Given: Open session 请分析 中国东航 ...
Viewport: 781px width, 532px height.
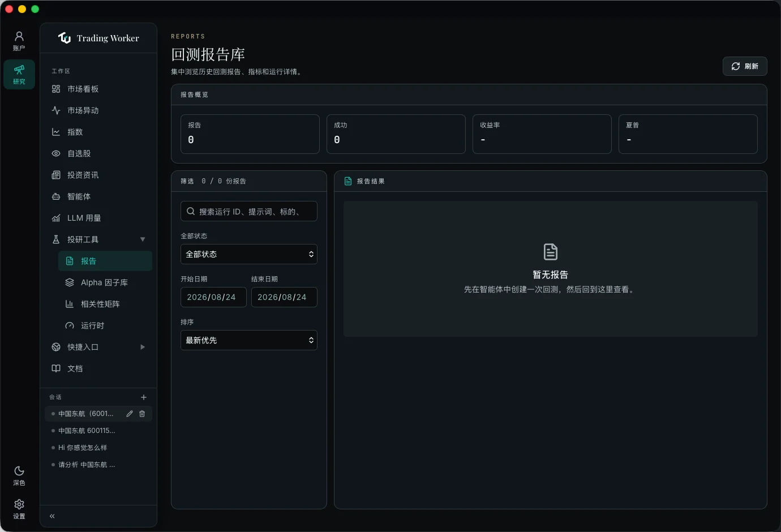Looking at the screenshot, I should [x=98, y=465].
